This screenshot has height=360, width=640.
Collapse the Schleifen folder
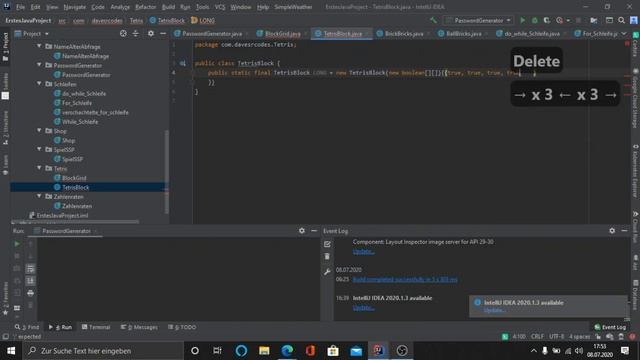click(39, 84)
